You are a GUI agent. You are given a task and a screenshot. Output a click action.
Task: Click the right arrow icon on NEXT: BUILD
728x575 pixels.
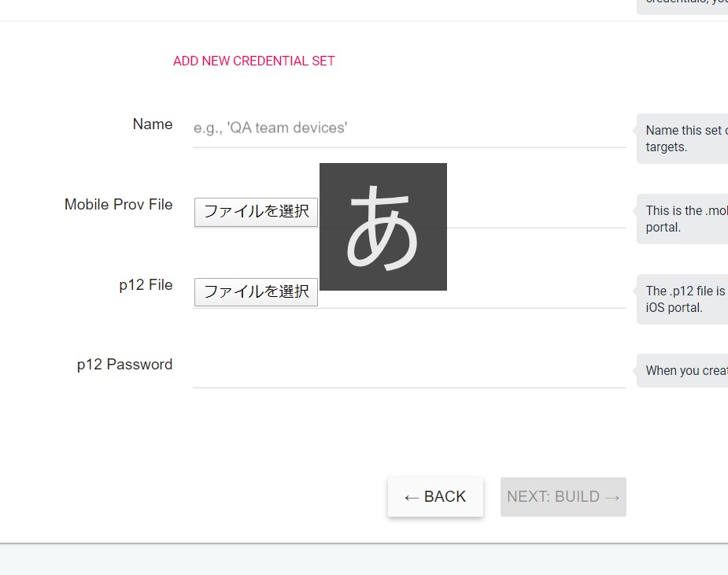[x=612, y=498]
